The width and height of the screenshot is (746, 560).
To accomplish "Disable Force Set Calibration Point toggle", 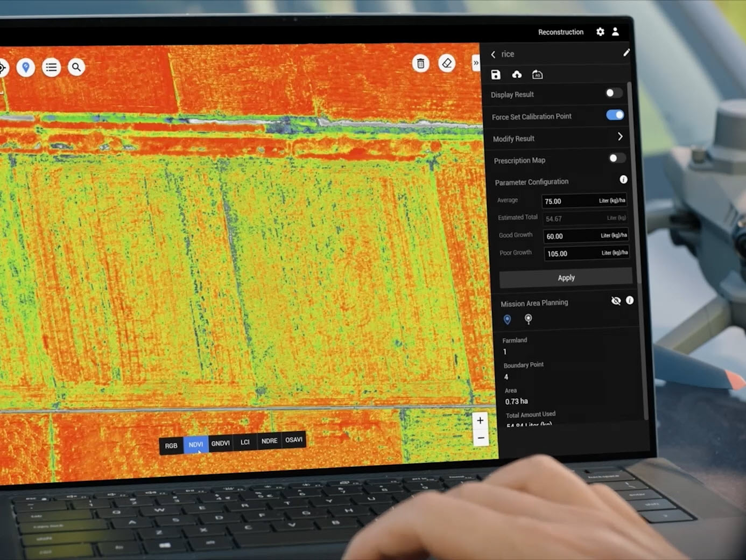I will pyautogui.click(x=615, y=115).
